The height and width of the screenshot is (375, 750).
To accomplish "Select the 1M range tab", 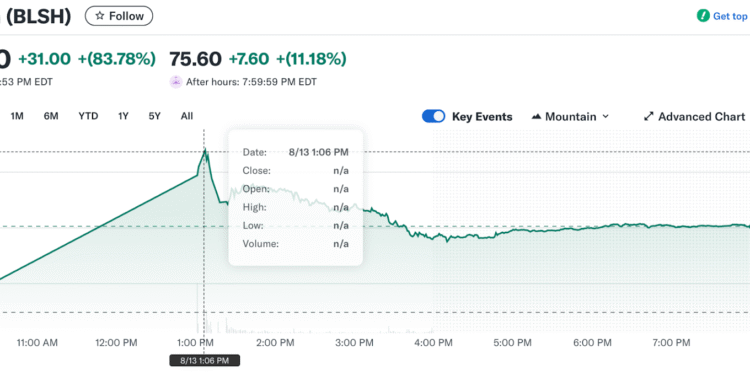I will click(x=17, y=116).
